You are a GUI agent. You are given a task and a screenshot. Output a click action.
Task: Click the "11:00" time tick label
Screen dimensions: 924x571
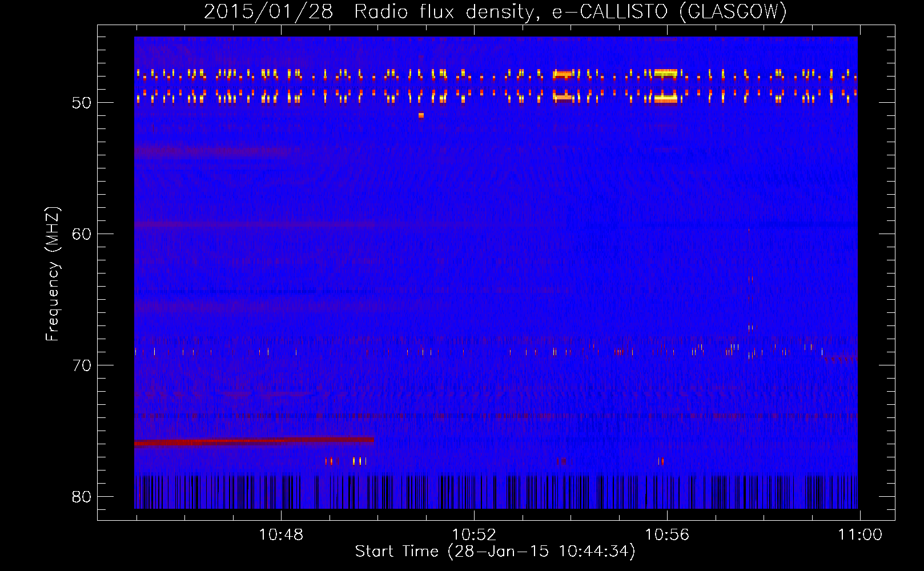click(860, 535)
